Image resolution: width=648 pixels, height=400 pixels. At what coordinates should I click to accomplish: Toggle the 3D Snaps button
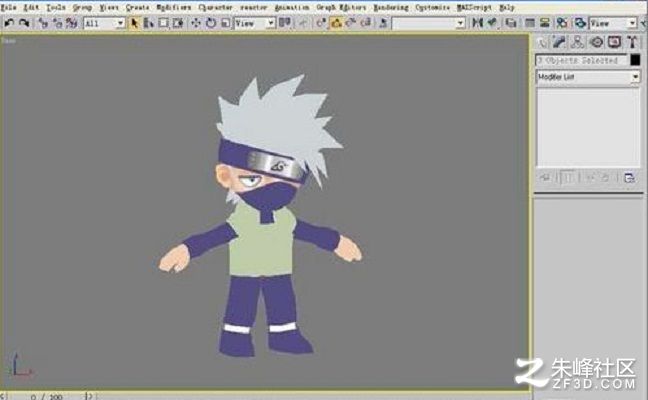point(322,23)
